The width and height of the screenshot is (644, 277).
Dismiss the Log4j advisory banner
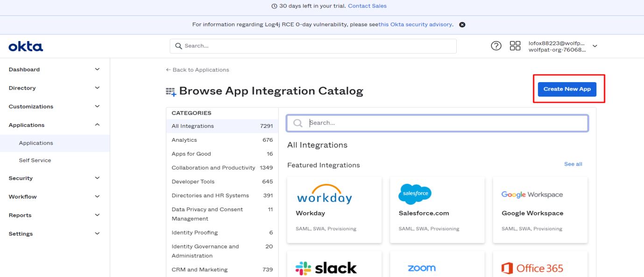coord(462,25)
